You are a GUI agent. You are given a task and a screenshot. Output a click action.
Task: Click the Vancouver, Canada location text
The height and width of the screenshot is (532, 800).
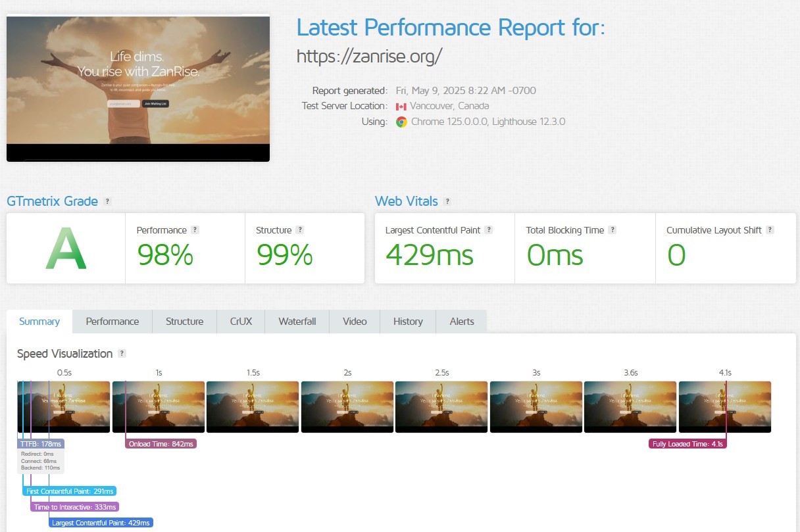tap(449, 106)
